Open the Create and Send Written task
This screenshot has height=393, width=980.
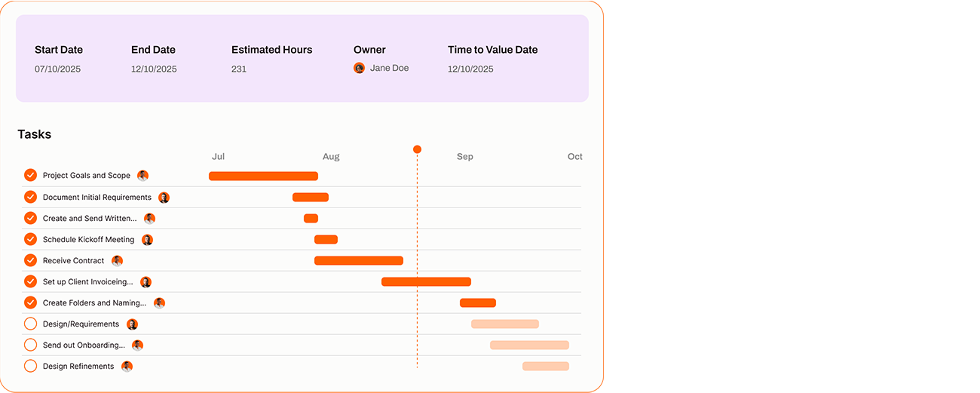(90, 219)
